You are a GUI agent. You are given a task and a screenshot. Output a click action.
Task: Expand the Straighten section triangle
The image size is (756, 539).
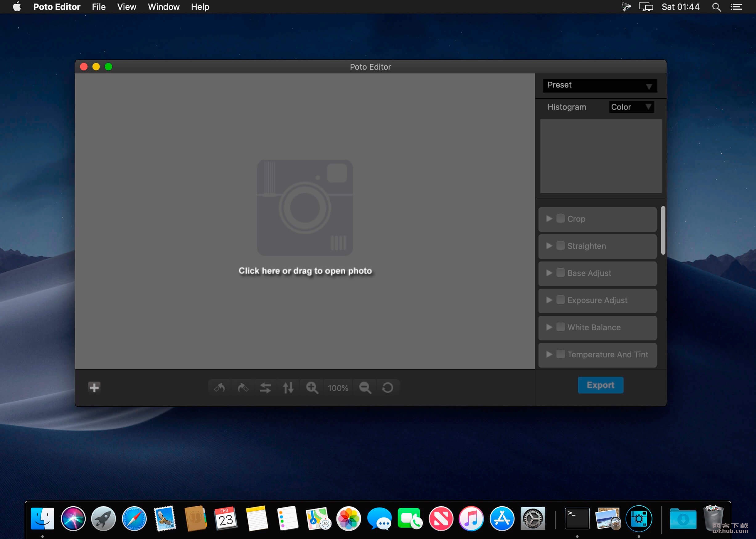click(x=549, y=246)
